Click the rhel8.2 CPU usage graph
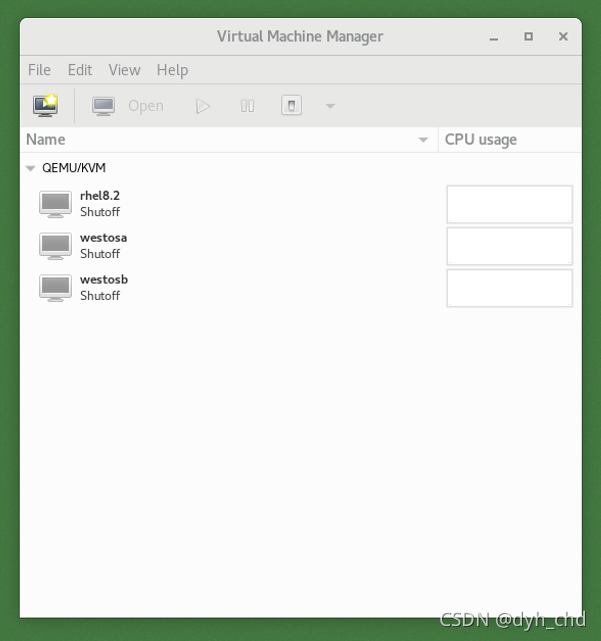The height and width of the screenshot is (641, 601). (x=509, y=204)
